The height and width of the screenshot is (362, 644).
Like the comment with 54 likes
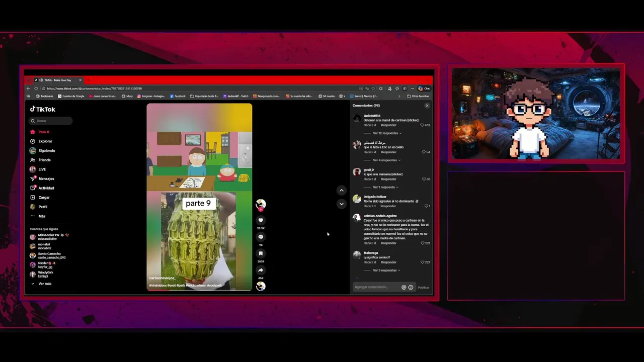coord(424,152)
